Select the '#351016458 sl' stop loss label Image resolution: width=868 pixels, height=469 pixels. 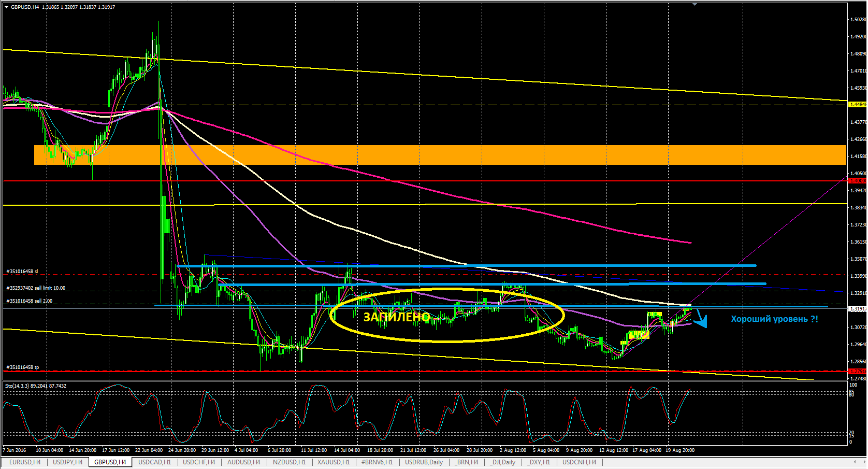click(x=22, y=272)
